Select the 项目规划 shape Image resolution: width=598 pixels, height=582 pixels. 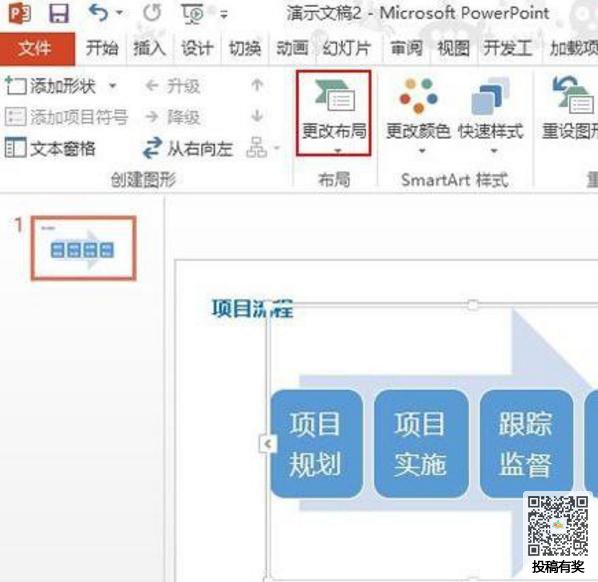[316, 444]
